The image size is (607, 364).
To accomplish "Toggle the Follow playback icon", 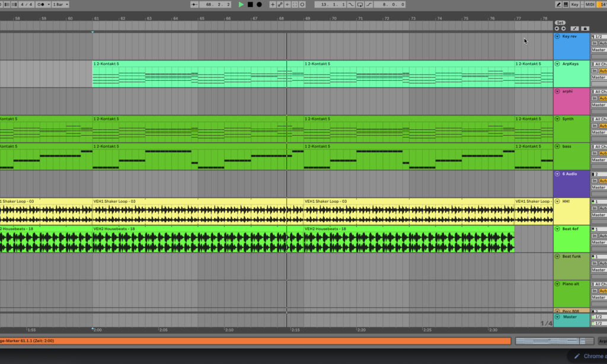I will pos(194,5).
